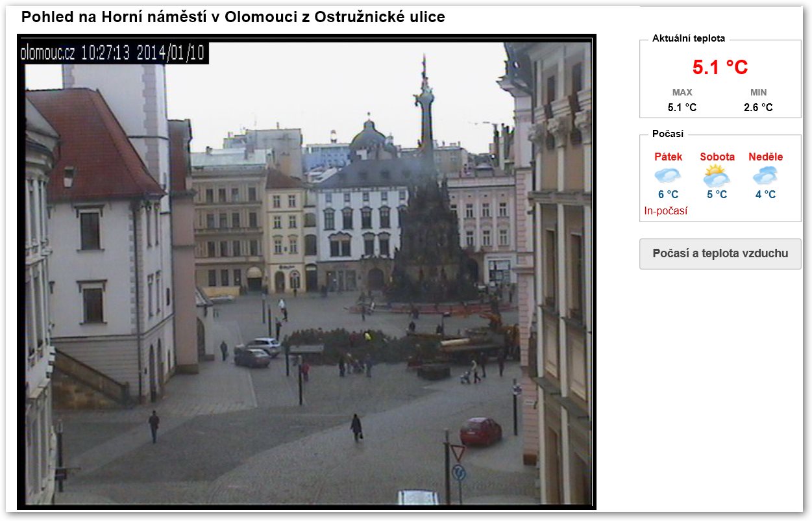
Task: Click the Sobota partly sunny weather icon
Action: [x=717, y=175]
